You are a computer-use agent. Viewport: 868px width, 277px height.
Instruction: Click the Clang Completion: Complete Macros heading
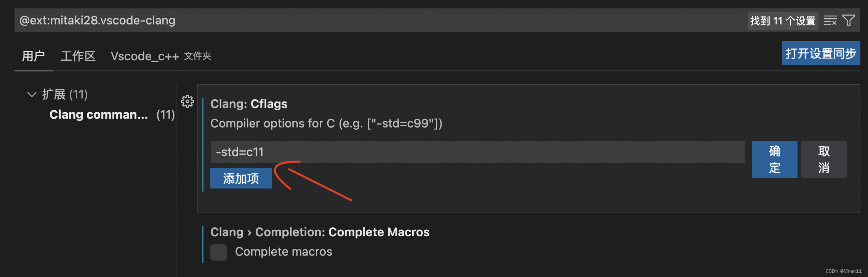[320, 232]
